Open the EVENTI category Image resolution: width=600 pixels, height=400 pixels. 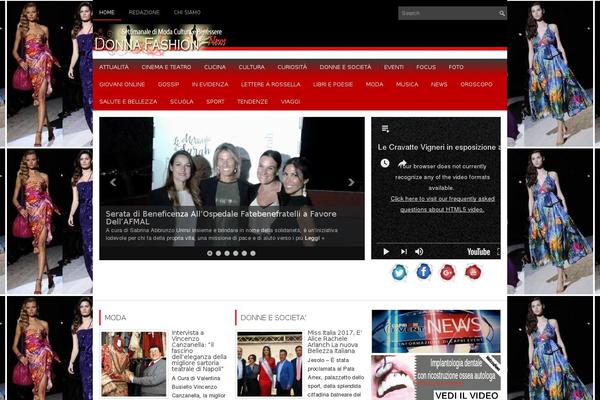(394, 67)
